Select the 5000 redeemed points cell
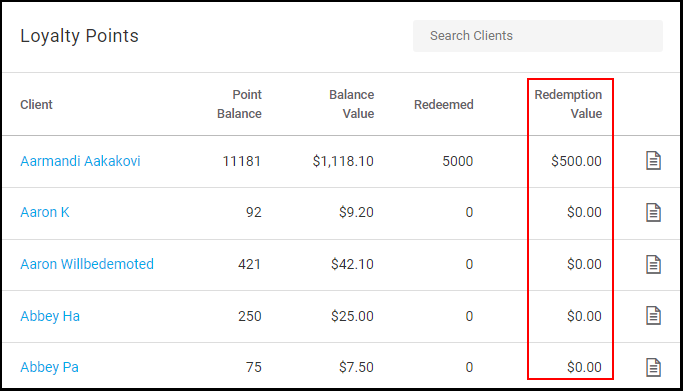Image resolution: width=683 pixels, height=391 pixels. 457,161
